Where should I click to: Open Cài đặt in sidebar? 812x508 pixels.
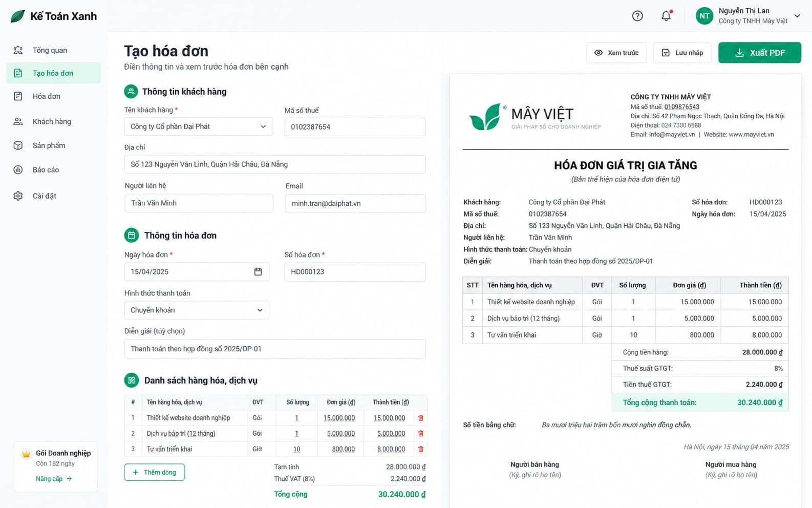pos(54,196)
